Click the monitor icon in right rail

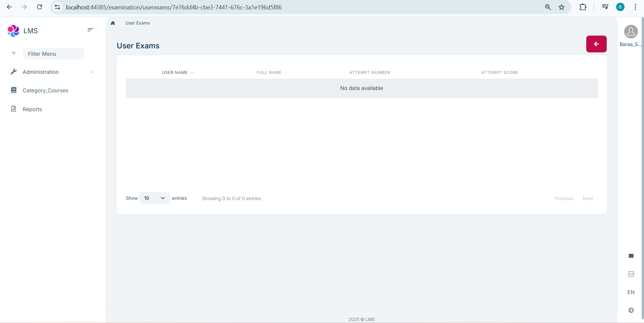point(631,256)
